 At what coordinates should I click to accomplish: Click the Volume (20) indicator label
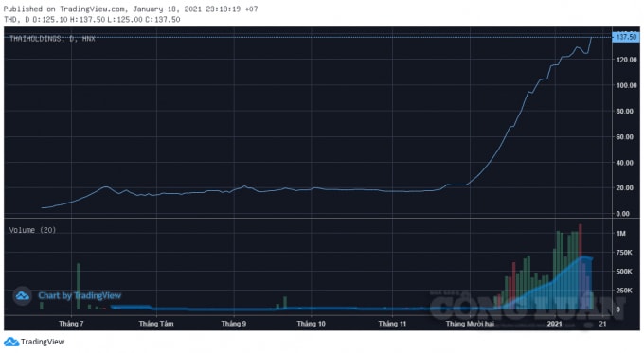[32, 230]
